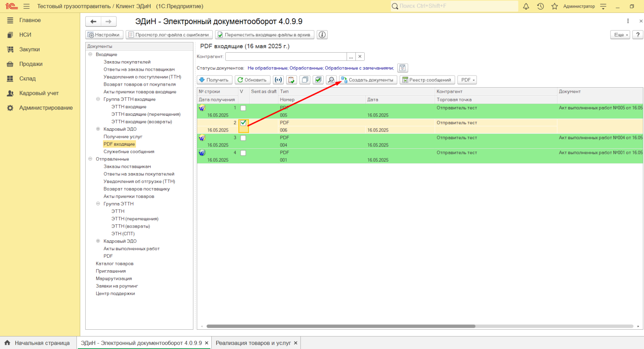
Task: Open Продажи section in sidebar
Action: coord(31,64)
